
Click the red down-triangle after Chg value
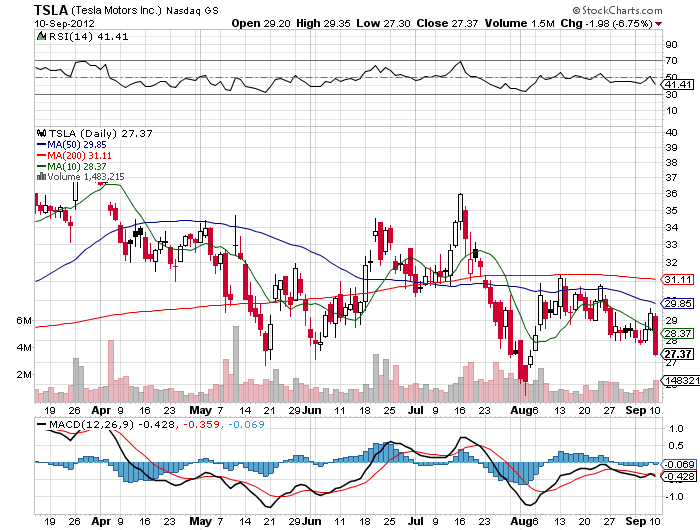658,24
